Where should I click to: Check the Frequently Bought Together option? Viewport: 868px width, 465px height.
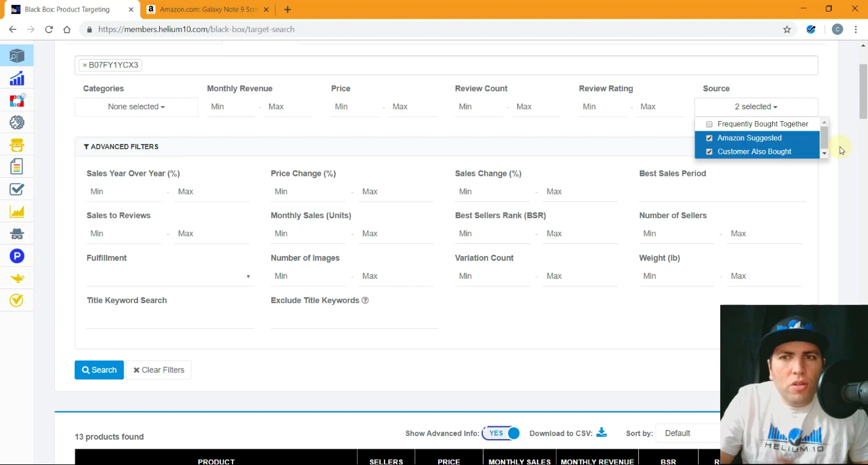(709, 124)
